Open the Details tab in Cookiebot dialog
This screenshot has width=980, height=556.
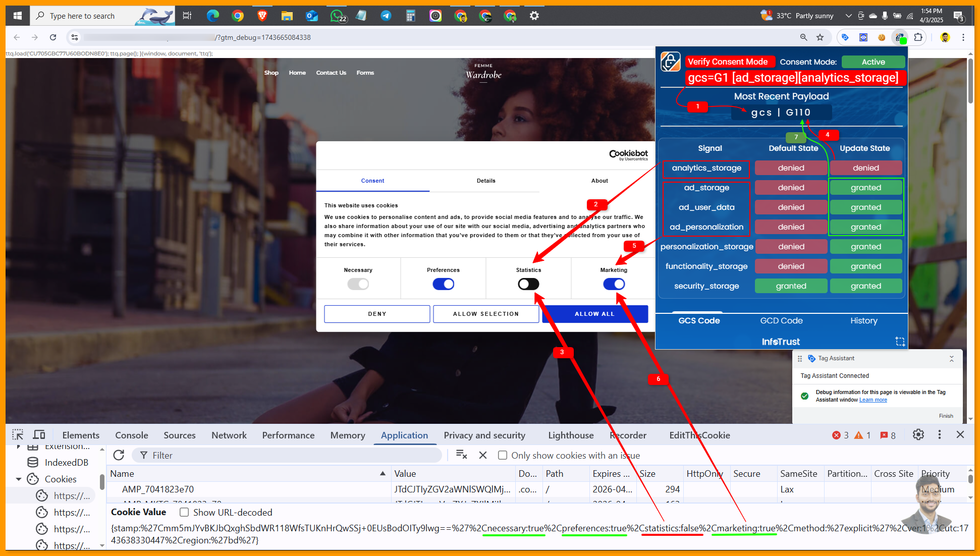click(x=486, y=181)
